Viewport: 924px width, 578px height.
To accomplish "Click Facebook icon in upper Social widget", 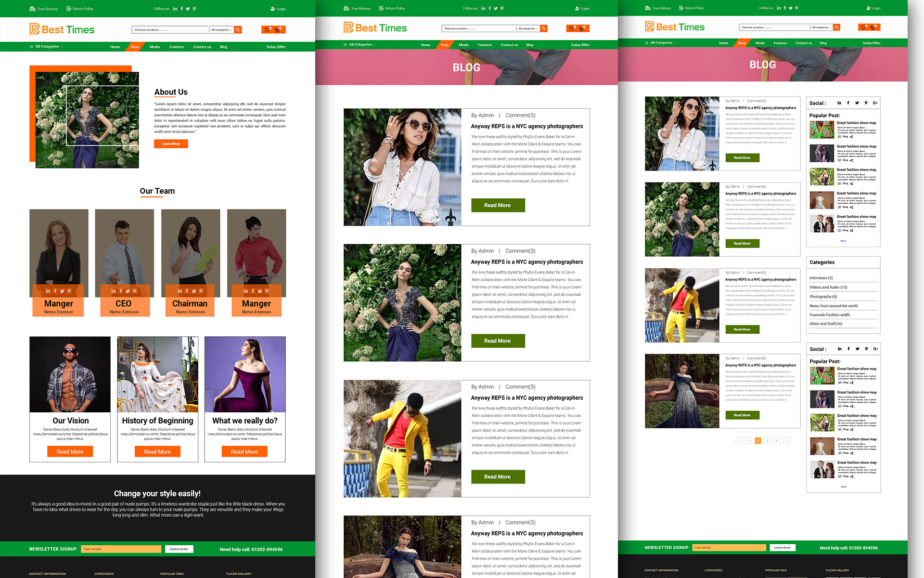I will click(848, 103).
